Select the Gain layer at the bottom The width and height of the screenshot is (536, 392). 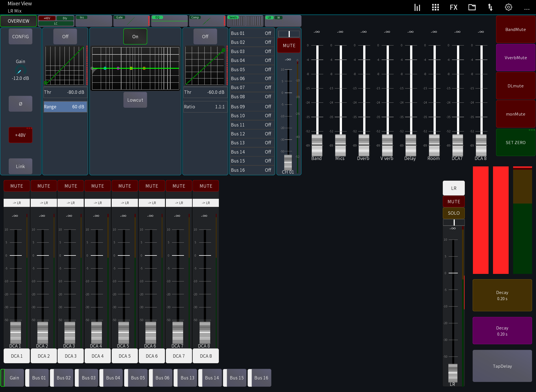point(13,378)
